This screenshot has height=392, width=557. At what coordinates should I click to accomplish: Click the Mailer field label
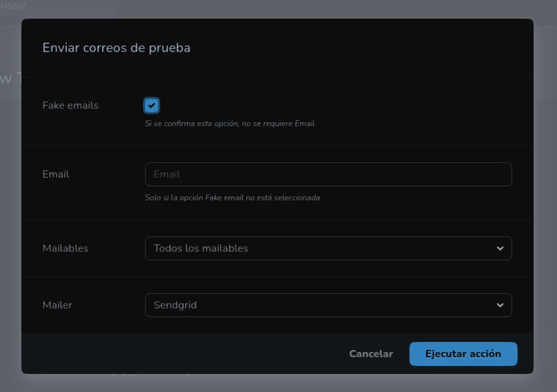tap(57, 305)
